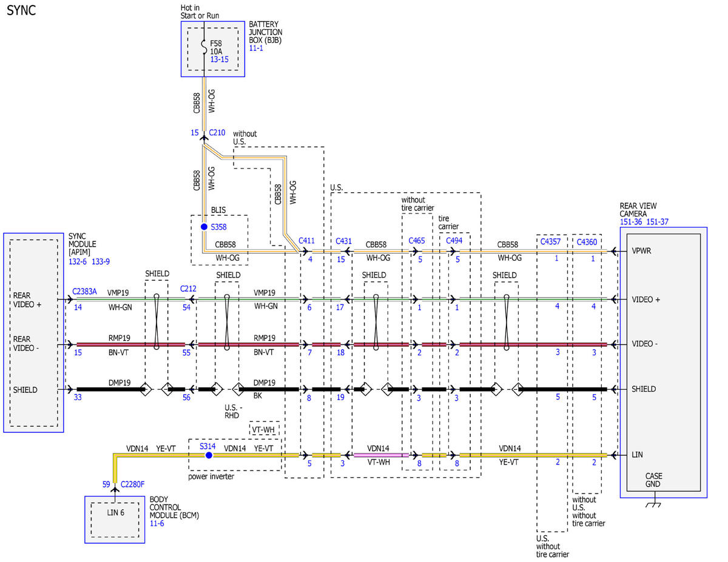Screen dimensions: 728x562
Task: Select connector label C431
Action: click(x=344, y=241)
